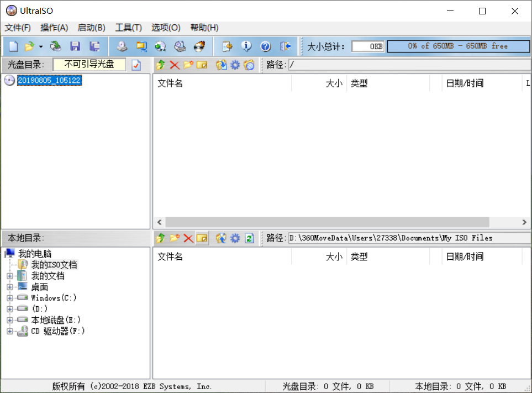Click the blue Help question mark icon

266,46
